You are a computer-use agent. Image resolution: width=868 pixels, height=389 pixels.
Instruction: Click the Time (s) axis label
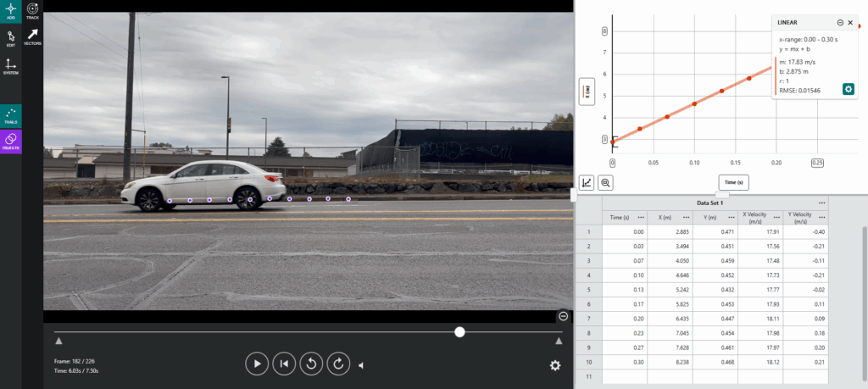click(x=732, y=182)
